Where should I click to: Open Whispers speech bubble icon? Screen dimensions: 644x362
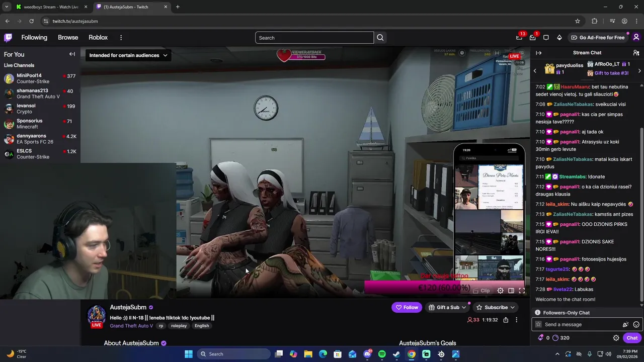tap(546, 38)
